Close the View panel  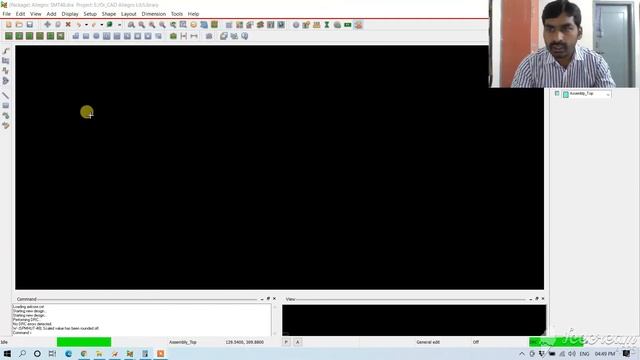[x=543, y=299]
